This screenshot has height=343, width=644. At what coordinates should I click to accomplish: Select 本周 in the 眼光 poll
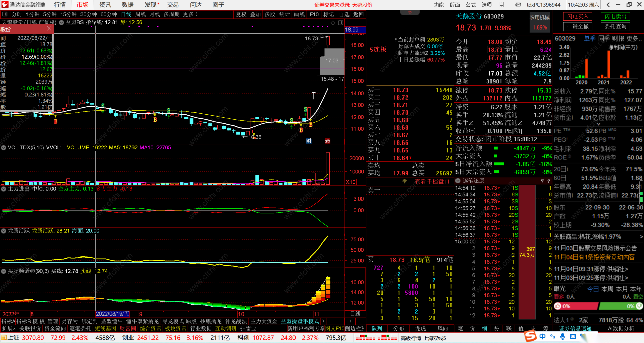pos(607,289)
